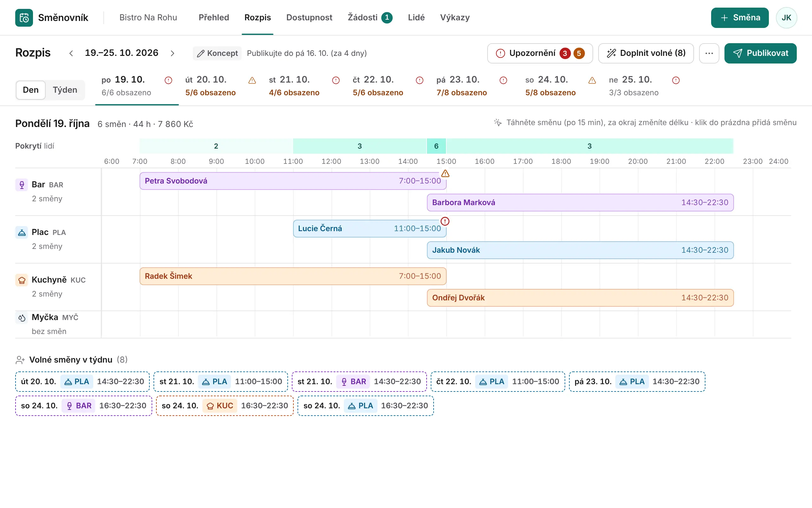Viewport: 812px width, 508px height.
Task: Click the Koncept status chip
Action: tap(217, 53)
